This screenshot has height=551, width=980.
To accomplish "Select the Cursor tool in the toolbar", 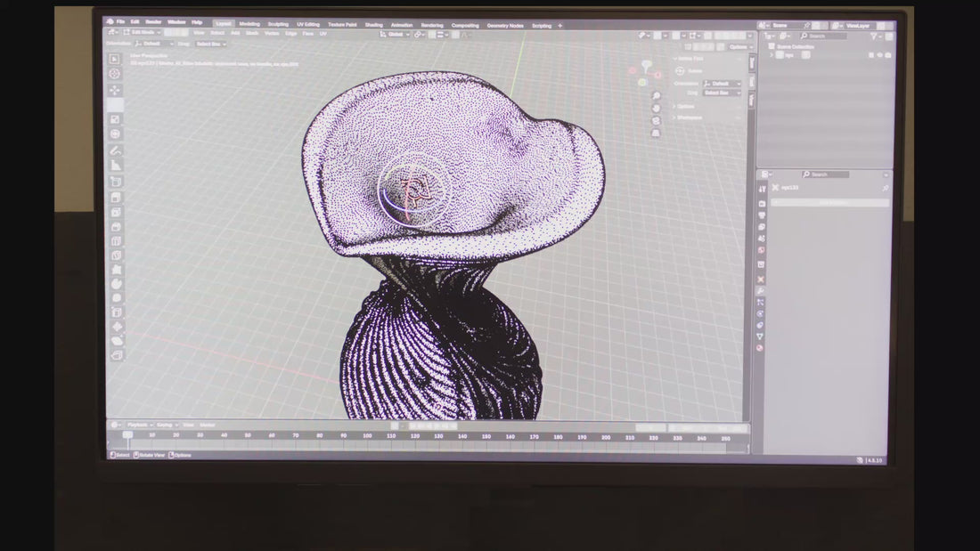I will coord(114,74).
